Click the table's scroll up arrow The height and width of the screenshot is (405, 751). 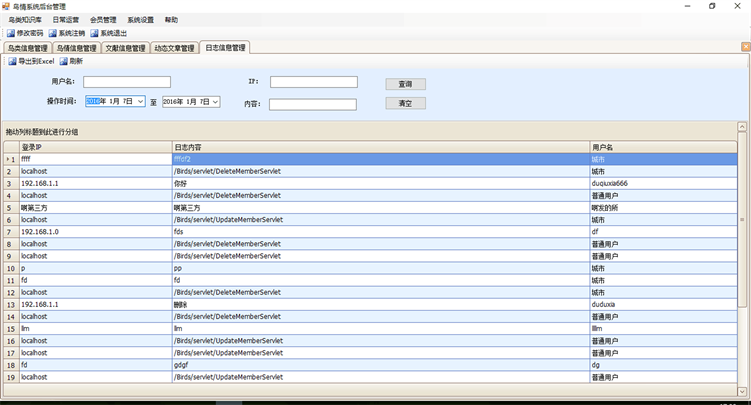coord(742,127)
